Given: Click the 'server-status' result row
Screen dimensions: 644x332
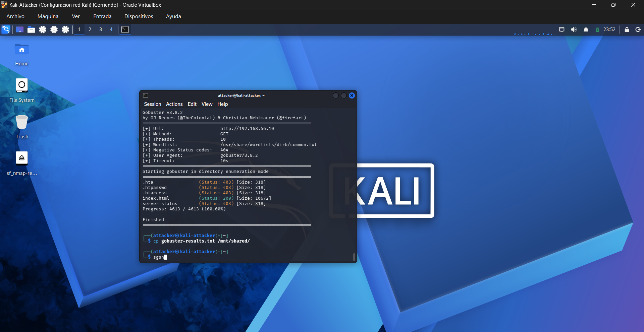Looking at the screenshot, I should click(x=204, y=204).
